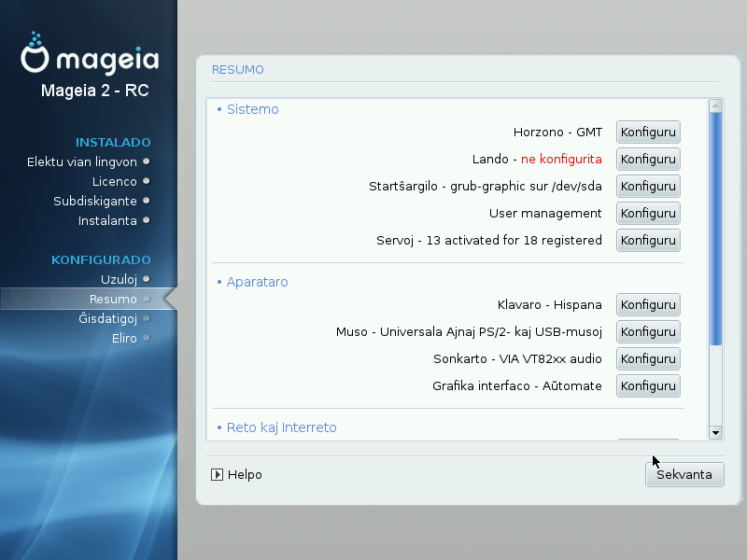Select the Ĝisdatigoj step
This screenshot has height=560, width=747.
[x=107, y=318]
